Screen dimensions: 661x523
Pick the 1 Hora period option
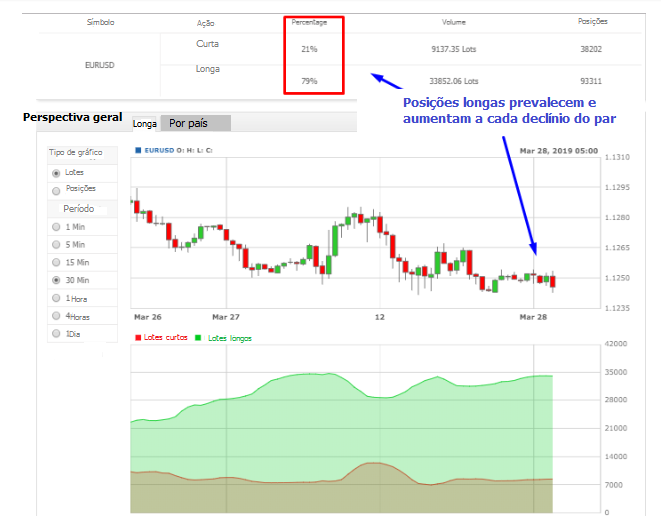click(55, 299)
